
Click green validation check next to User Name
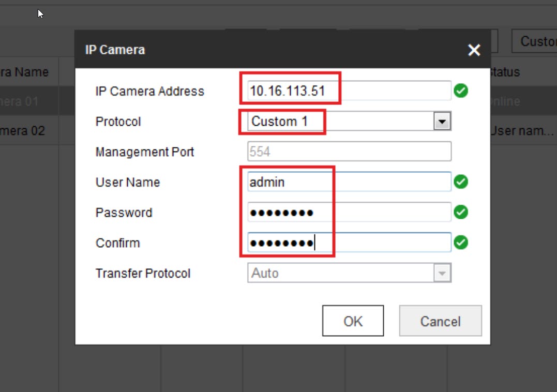coord(461,182)
